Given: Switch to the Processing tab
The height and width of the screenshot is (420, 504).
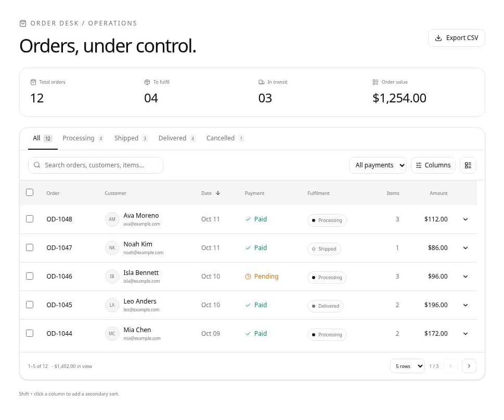Looking at the screenshot, I should tap(83, 138).
